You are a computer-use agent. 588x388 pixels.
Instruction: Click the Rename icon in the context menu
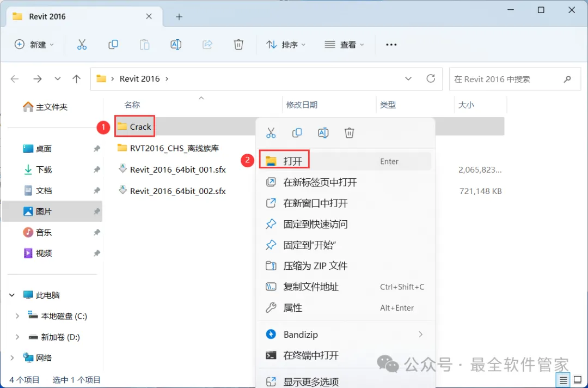(323, 133)
